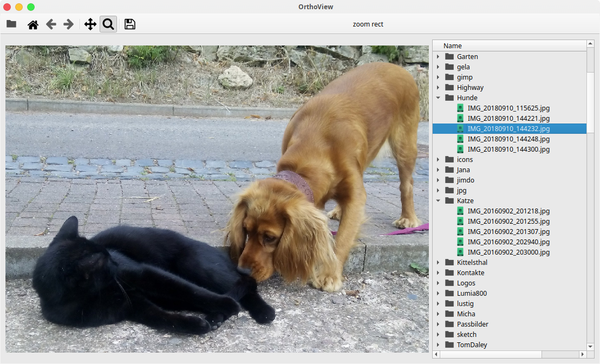Save the figure with floppy icon
This screenshot has width=600, height=364.
[130, 24]
